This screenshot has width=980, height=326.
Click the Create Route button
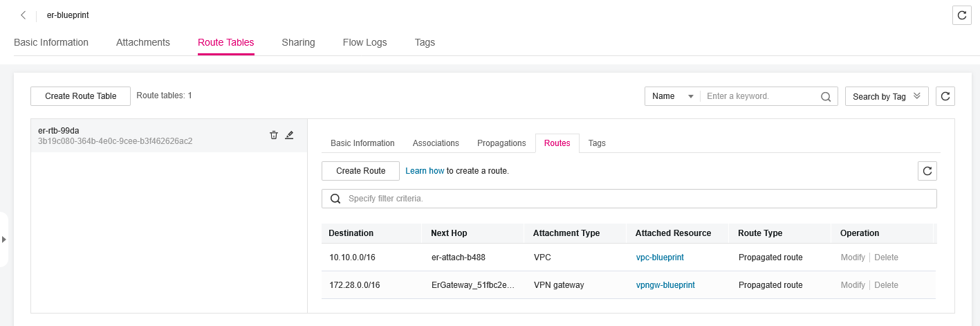pyautogui.click(x=360, y=171)
